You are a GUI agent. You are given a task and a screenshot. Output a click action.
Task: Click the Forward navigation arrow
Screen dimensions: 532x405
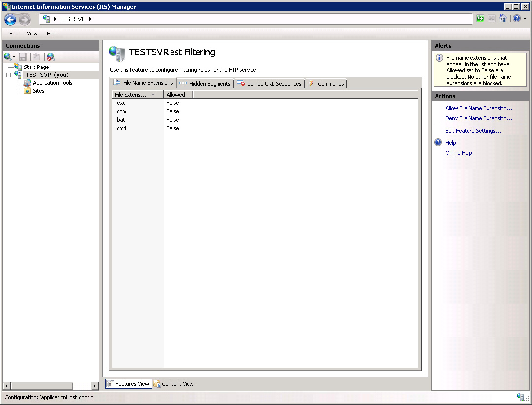pos(25,19)
